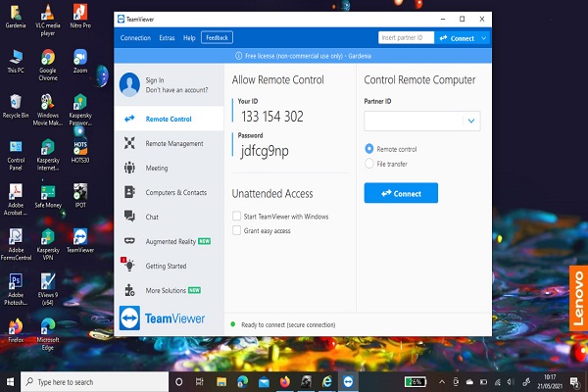
Task: Click the volume icon in system tray
Action: (x=511, y=382)
